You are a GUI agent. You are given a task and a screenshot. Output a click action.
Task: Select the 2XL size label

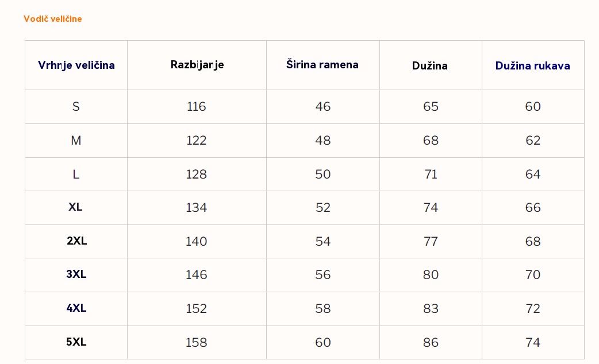(76, 241)
